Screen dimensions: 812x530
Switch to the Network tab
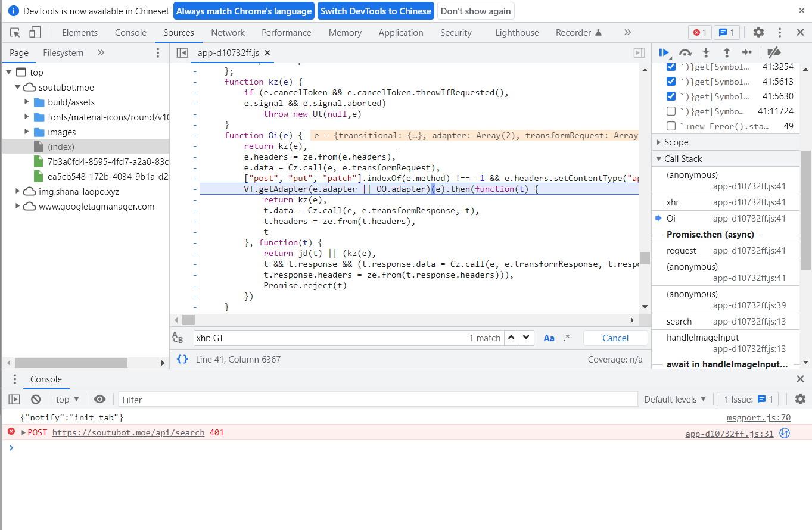(x=228, y=33)
